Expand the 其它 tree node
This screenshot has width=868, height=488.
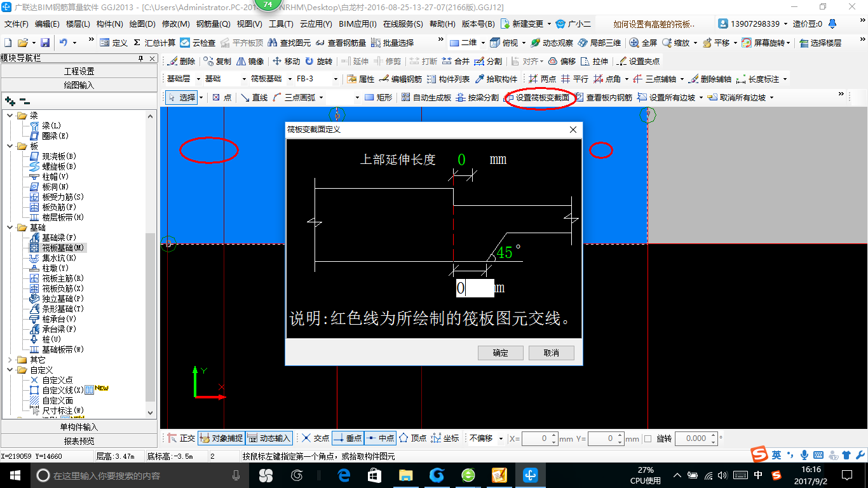point(10,360)
